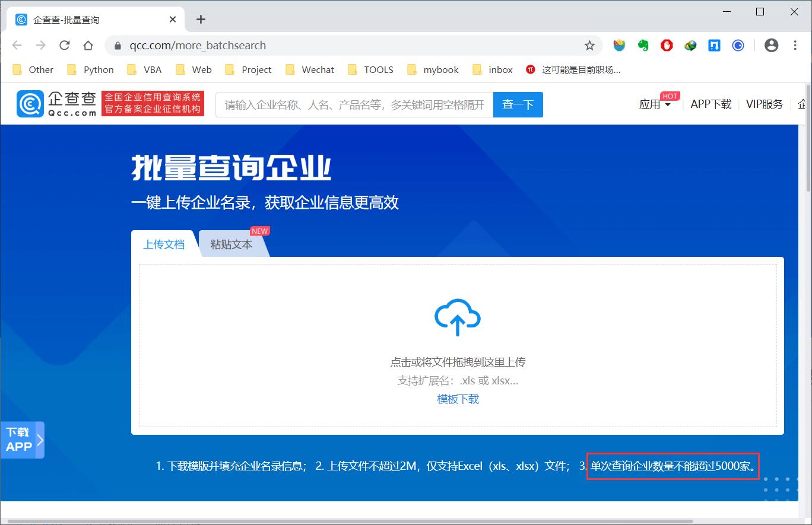Click the cloud upload icon
Image resolution: width=812 pixels, height=525 pixels.
pyautogui.click(x=458, y=317)
